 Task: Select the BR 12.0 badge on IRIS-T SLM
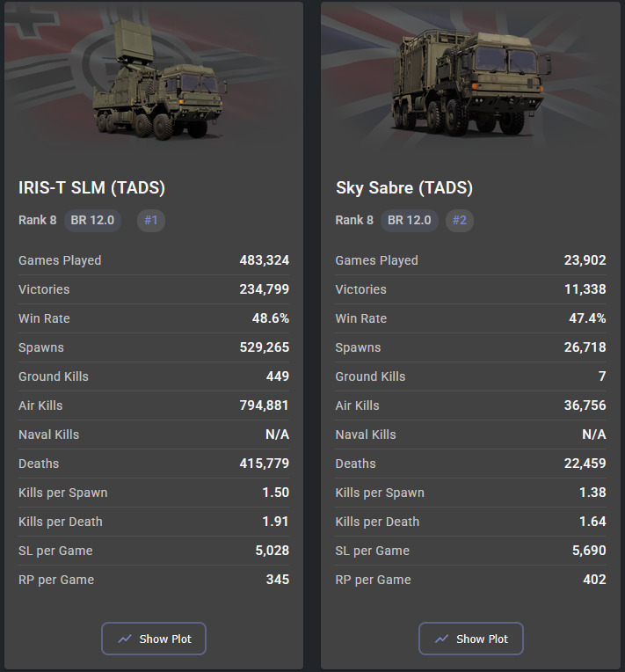coord(92,220)
